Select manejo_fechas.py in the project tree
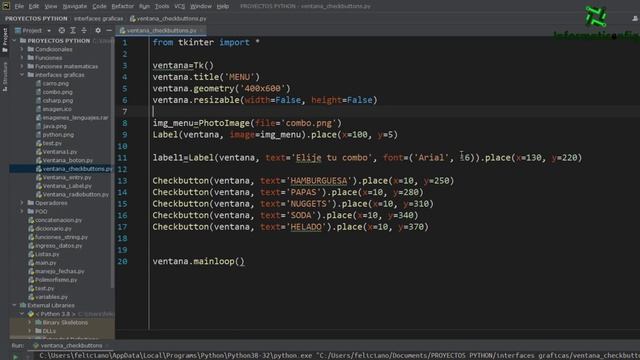Image resolution: width=640 pixels, height=360 pixels. pos(60,271)
